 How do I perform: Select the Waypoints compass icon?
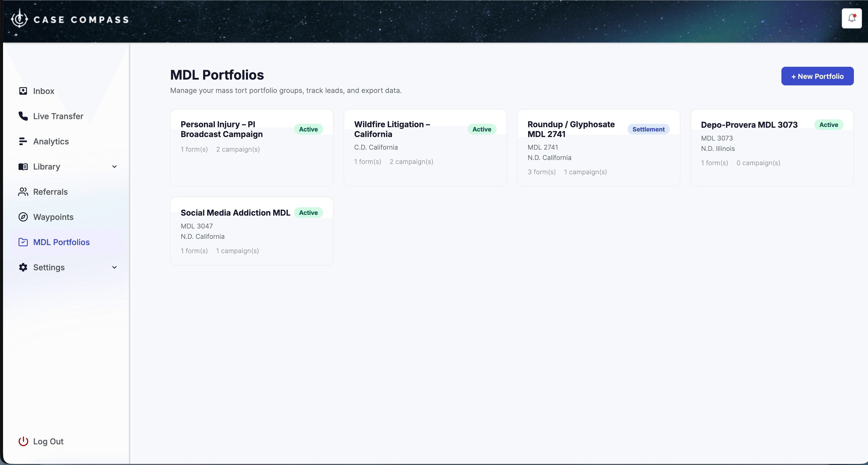click(23, 217)
